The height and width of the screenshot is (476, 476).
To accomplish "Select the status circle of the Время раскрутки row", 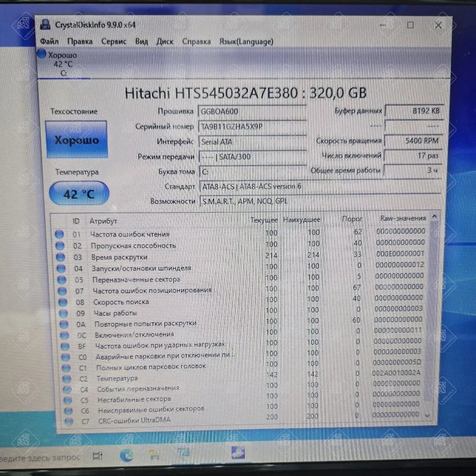I will point(60,257).
